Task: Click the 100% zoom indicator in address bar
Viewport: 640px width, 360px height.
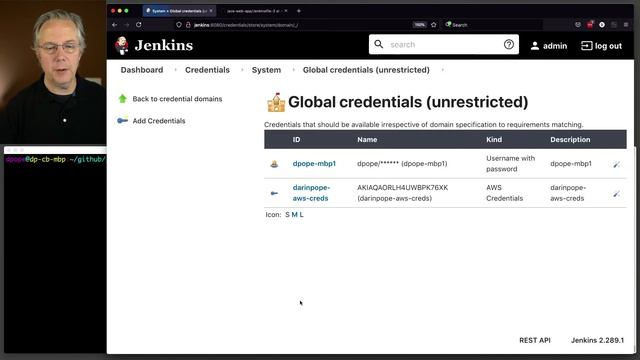Action: click(x=419, y=25)
